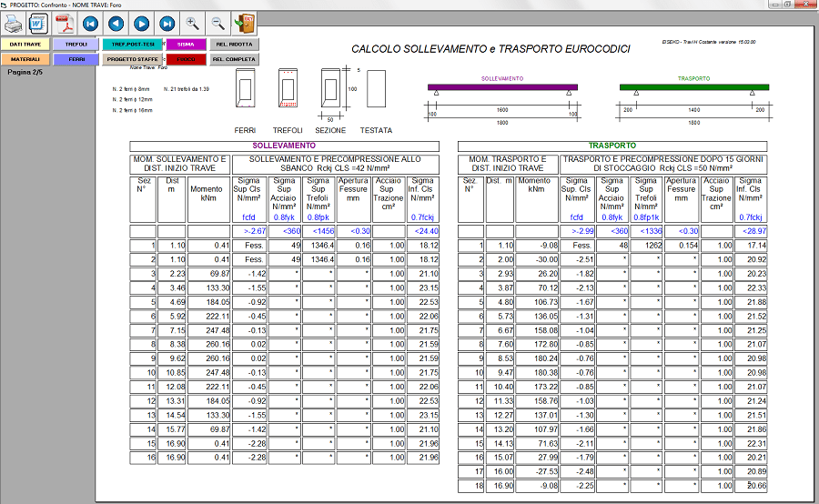
Task: Click value -2.28 in lifting row 15
Action: pos(257,443)
